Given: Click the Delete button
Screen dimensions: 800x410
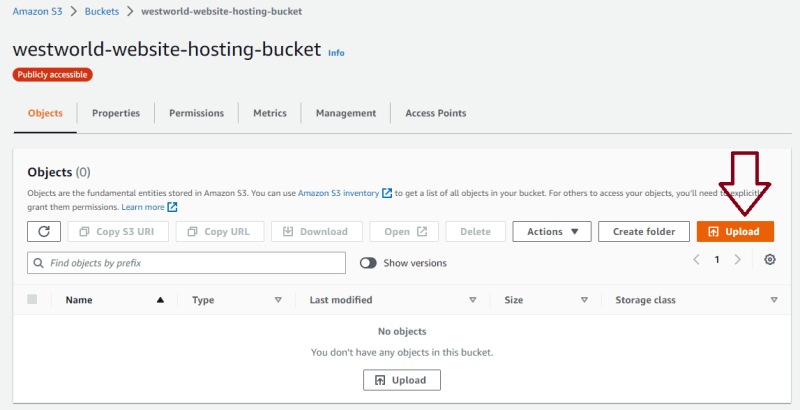Looking at the screenshot, I should tap(476, 232).
